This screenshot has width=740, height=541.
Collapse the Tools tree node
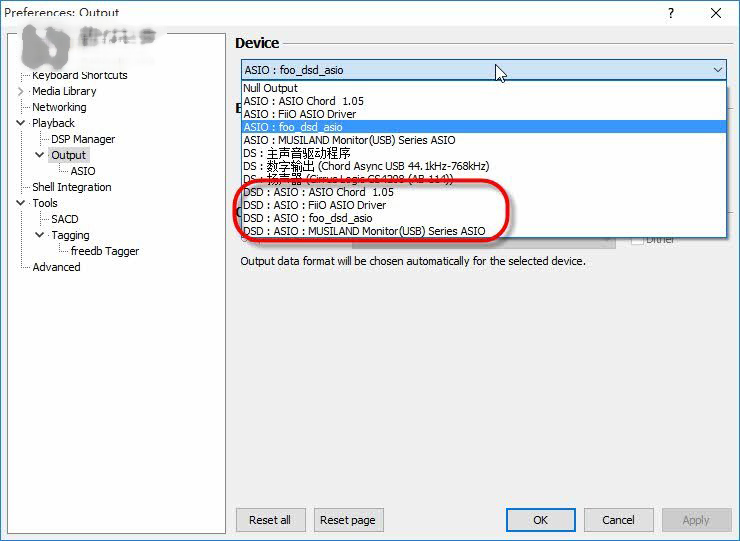click(x=21, y=203)
